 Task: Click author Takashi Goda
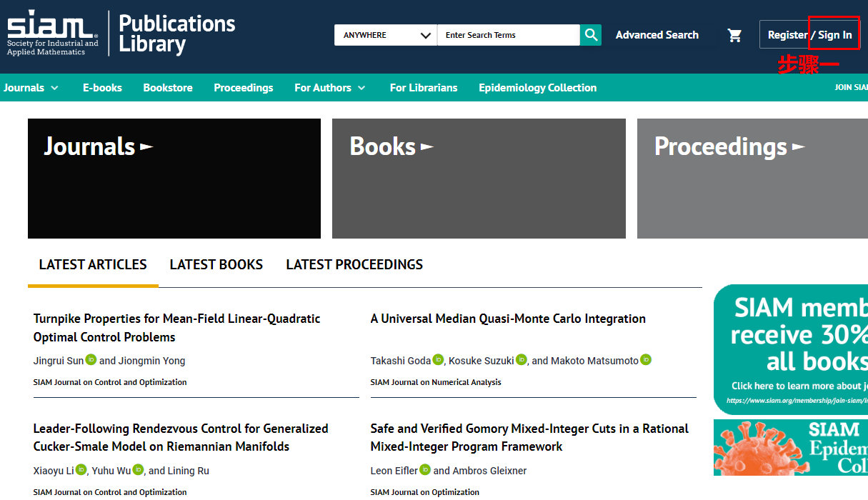401,361
